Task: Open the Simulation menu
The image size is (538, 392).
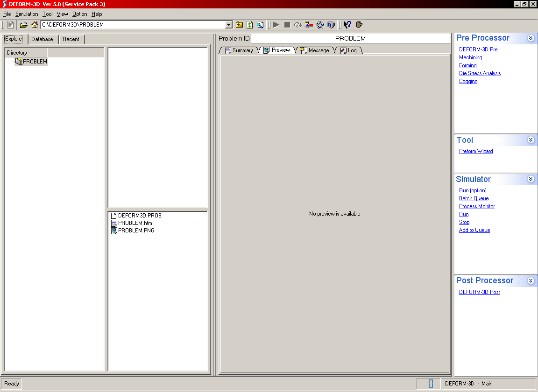Action: 27,14
